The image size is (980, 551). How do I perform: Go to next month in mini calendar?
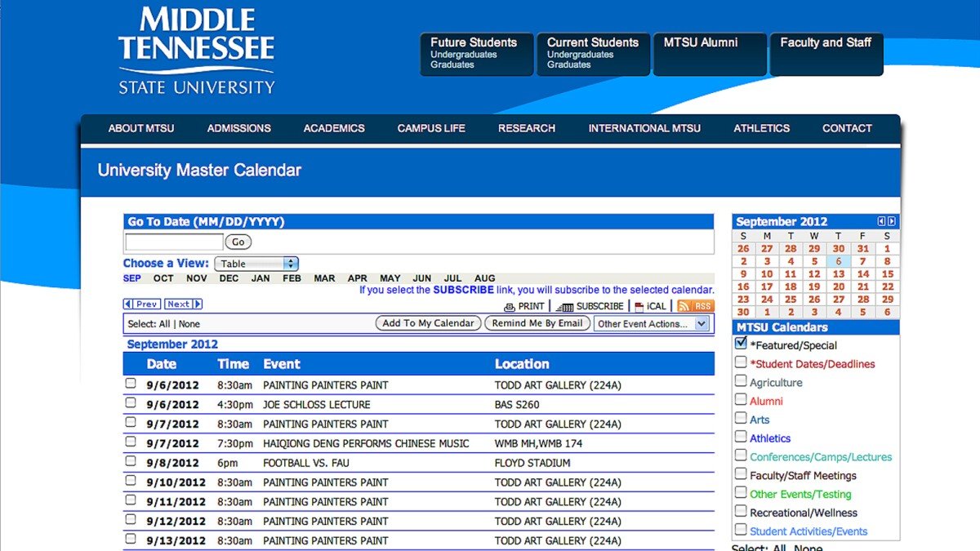[892, 221]
